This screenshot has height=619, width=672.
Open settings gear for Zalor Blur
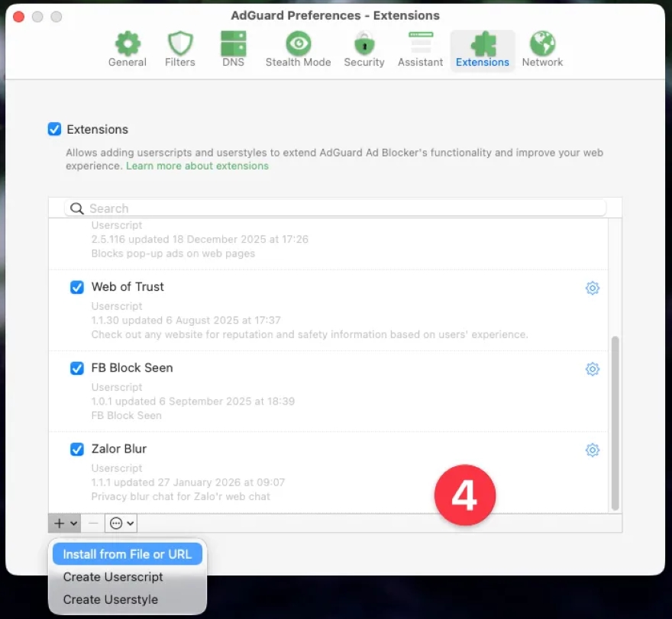pos(592,450)
